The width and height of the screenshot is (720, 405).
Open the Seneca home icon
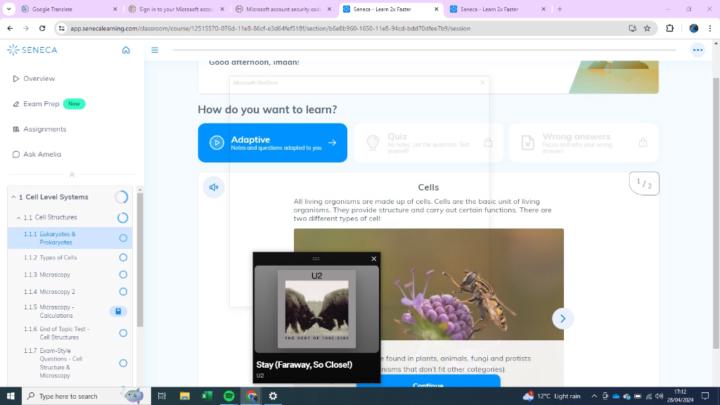(126, 50)
